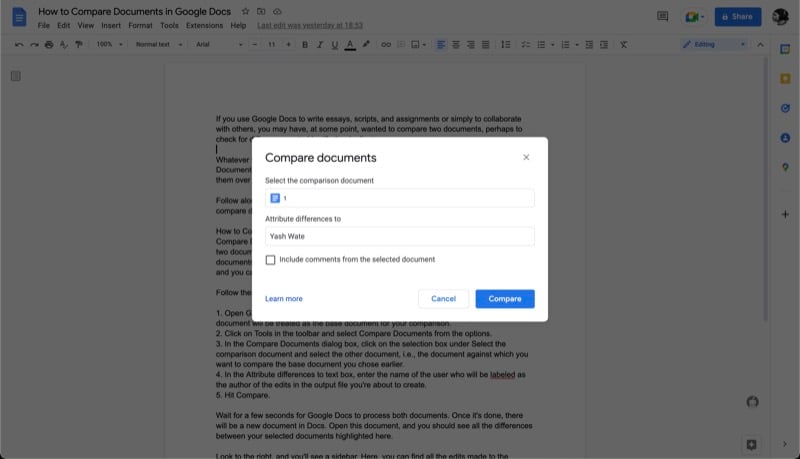Check cloud save status icon
Viewport: 800px width, 459px height.
277,11
